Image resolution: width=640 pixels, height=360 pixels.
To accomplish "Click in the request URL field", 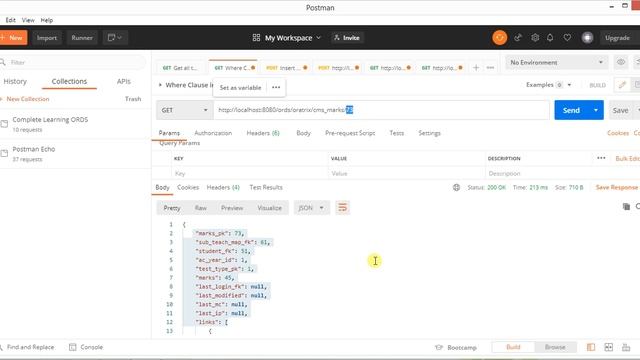I will [381, 110].
